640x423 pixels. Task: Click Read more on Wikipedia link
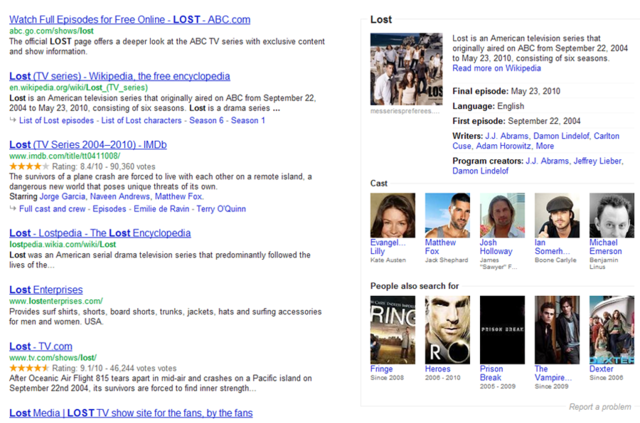pyautogui.click(x=496, y=69)
